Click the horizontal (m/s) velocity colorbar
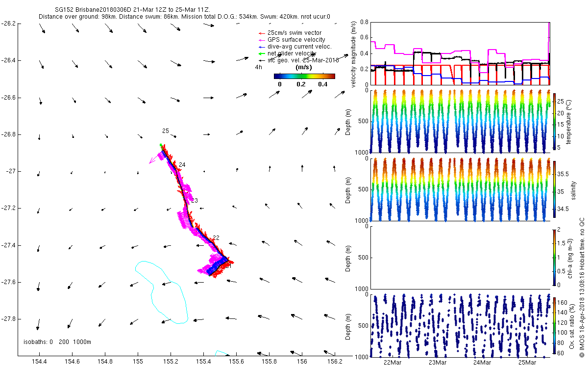This screenshot has width=588, height=368. coord(304,76)
